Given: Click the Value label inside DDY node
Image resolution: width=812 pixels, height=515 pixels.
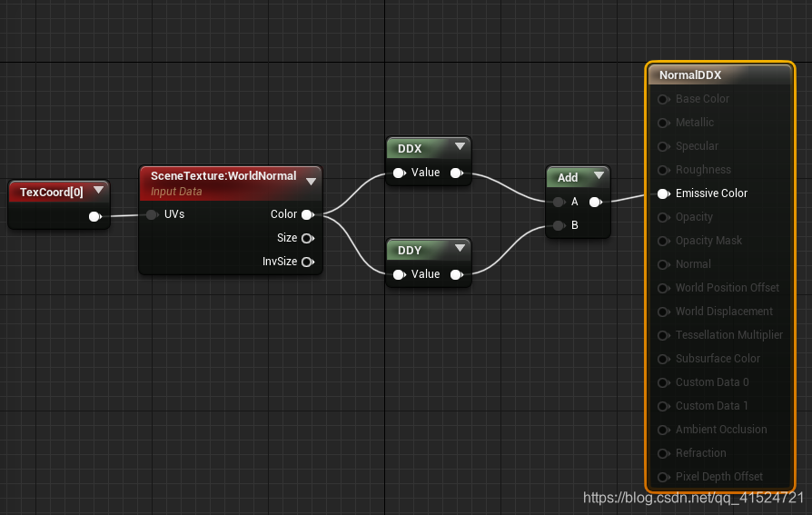Looking at the screenshot, I should pyautogui.click(x=426, y=274).
